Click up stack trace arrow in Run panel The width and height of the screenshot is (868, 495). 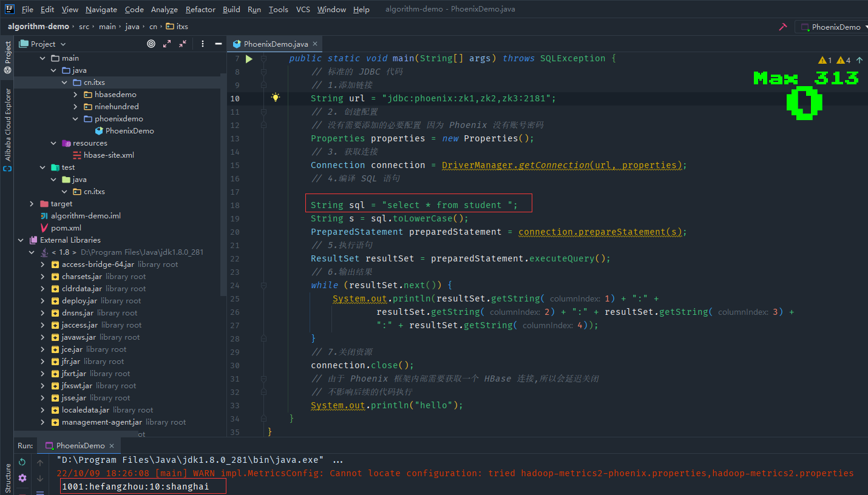click(x=40, y=462)
